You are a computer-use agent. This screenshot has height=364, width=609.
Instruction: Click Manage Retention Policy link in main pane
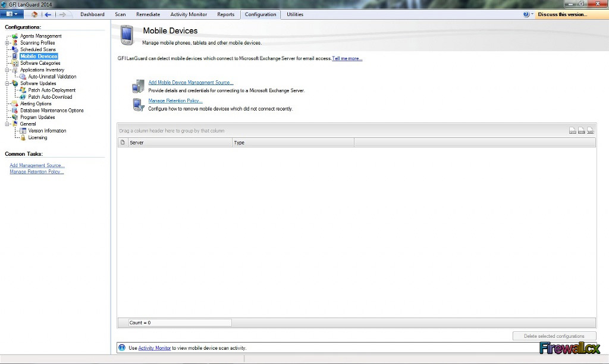coord(175,101)
